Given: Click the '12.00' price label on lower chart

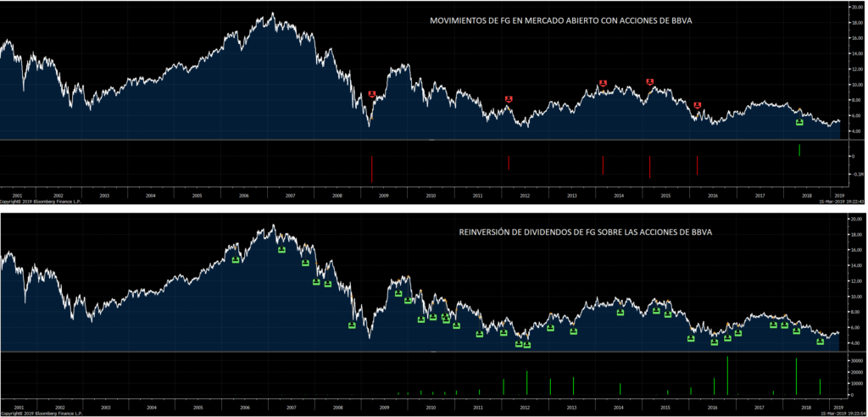Looking at the screenshot, I should point(858,281).
